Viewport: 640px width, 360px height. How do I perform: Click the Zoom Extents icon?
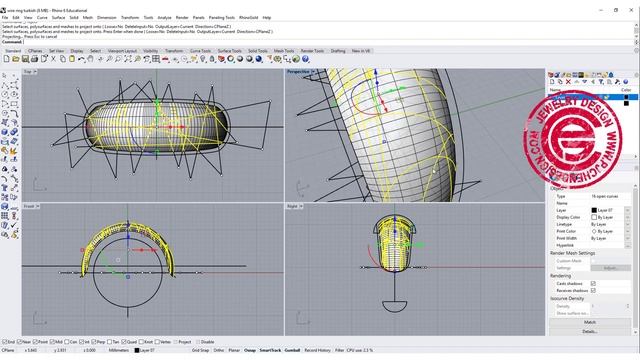click(x=128, y=59)
